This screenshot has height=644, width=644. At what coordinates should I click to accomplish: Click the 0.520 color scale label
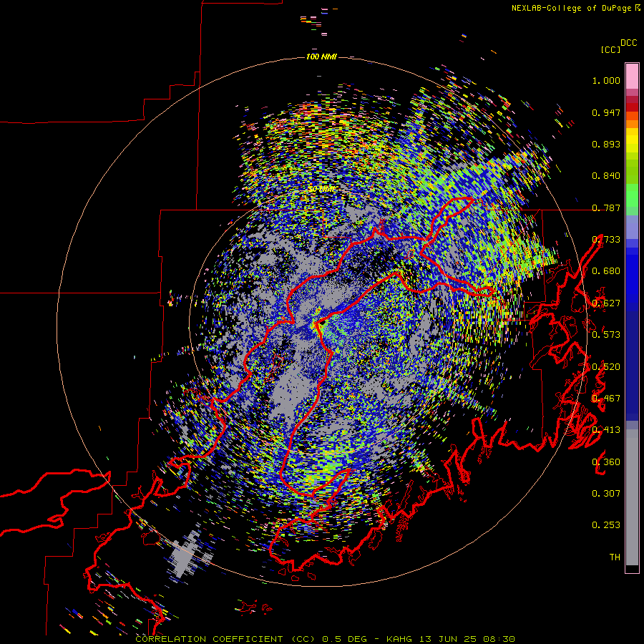click(x=606, y=367)
